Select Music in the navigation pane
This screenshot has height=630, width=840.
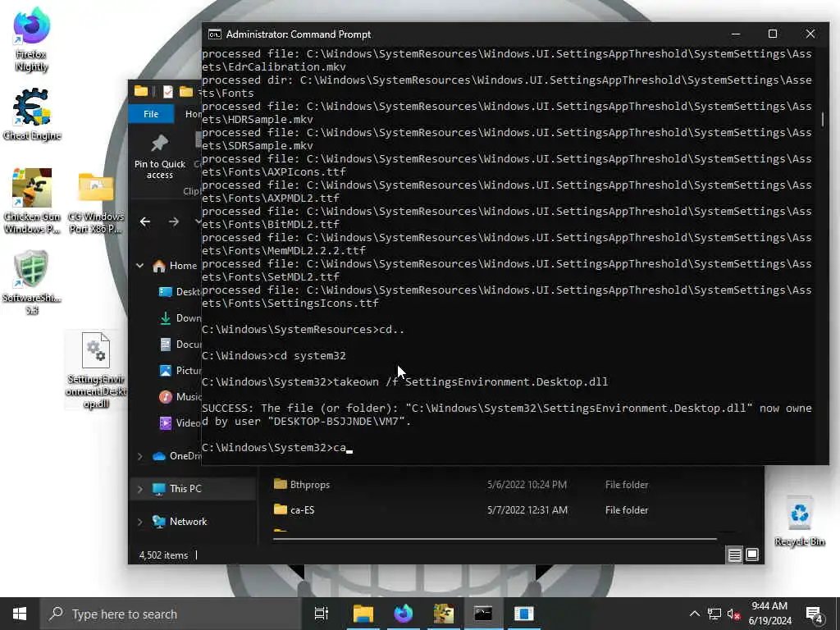click(180, 397)
